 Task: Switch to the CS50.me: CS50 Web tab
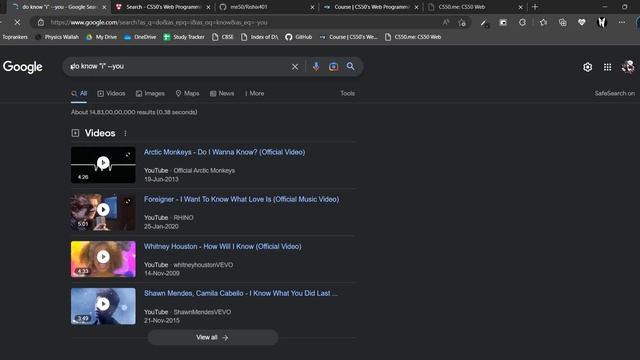[x=475, y=7]
